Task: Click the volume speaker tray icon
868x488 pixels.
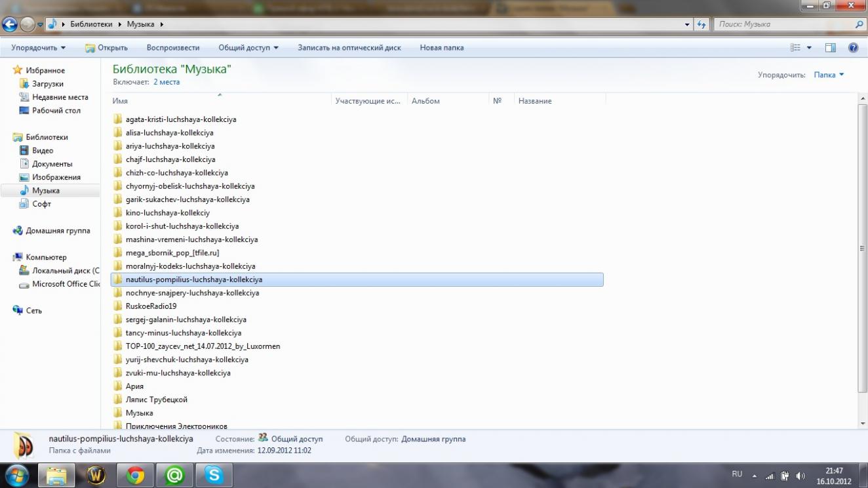Action: click(800, 476)
